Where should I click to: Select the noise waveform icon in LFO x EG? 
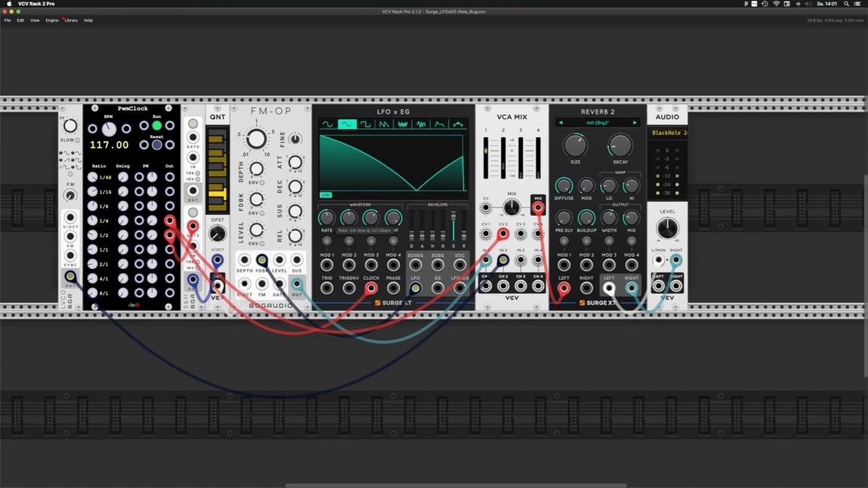coord(403,124)
